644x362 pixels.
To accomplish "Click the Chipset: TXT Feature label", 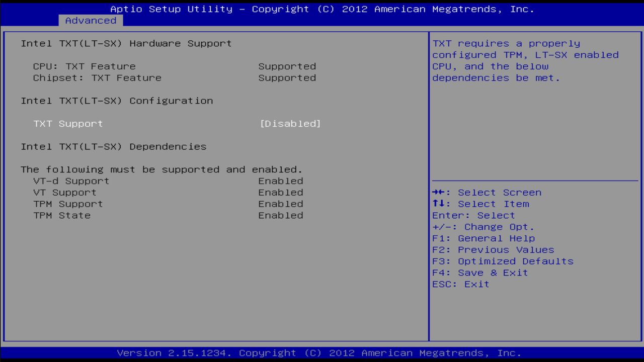I will tap(97, 78).
